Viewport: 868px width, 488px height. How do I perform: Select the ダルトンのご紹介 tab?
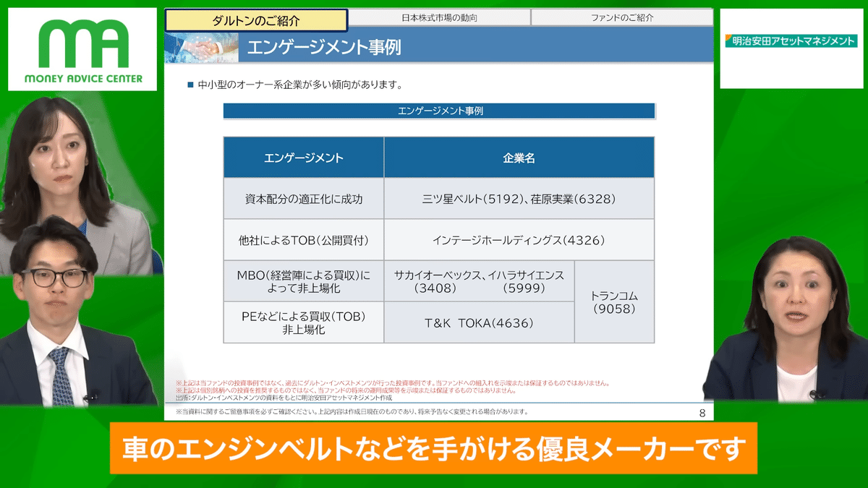click(x=257, y=20)
